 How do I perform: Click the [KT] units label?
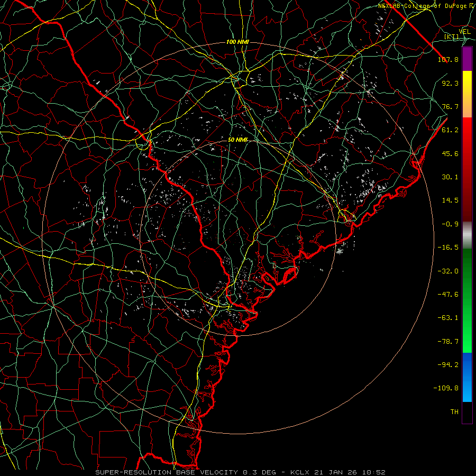(x=452, y=36)
